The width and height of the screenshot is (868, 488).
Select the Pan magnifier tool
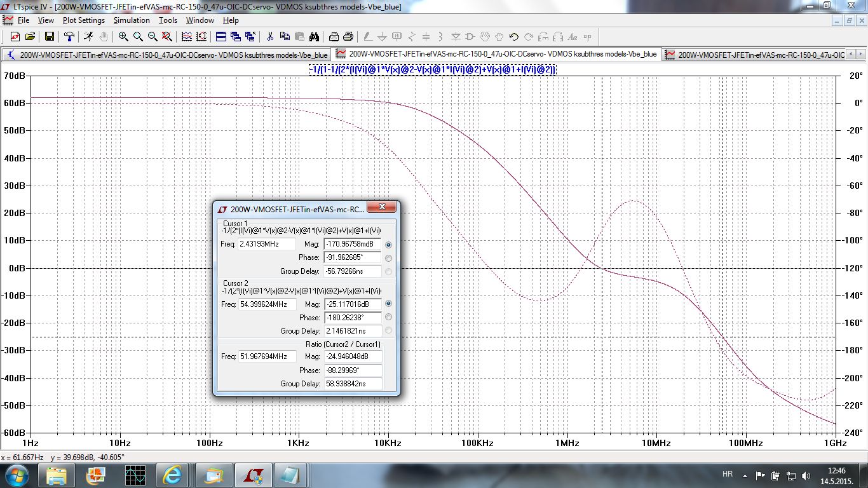pos(138,37)
